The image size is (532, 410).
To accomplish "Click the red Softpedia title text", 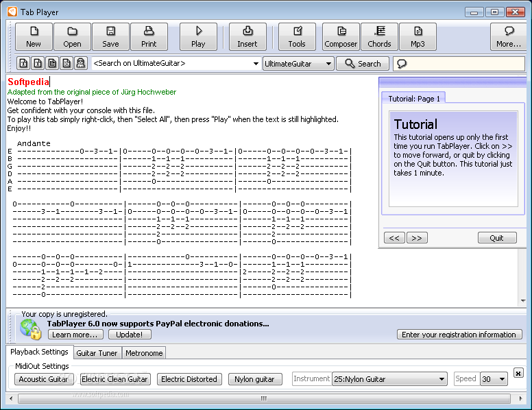I will point(29,82).
